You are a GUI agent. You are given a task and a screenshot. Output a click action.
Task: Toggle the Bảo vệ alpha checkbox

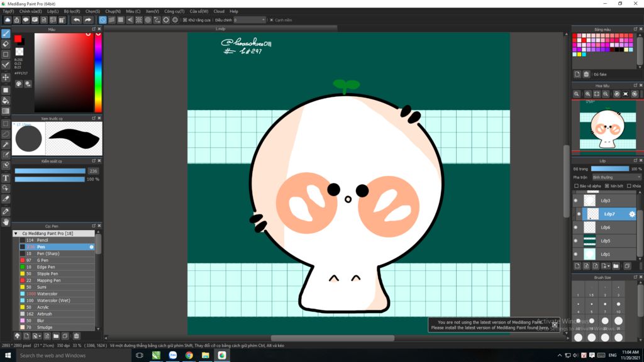coord(576,186)
